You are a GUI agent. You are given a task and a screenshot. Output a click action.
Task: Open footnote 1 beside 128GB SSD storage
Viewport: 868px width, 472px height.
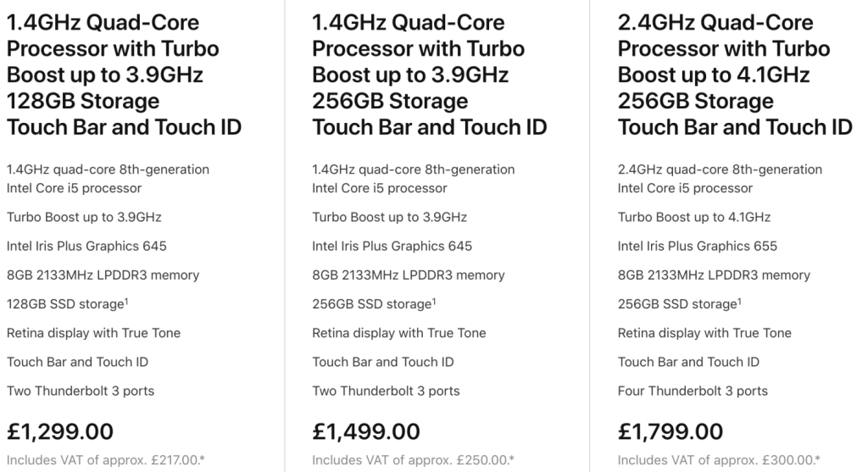[x=127, y=299]
